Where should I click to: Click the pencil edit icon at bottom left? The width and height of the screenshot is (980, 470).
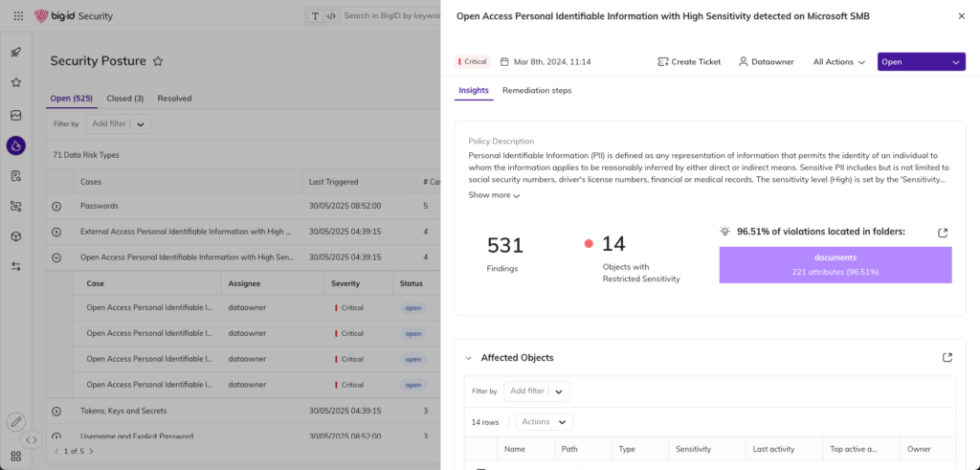pos(16,421)
